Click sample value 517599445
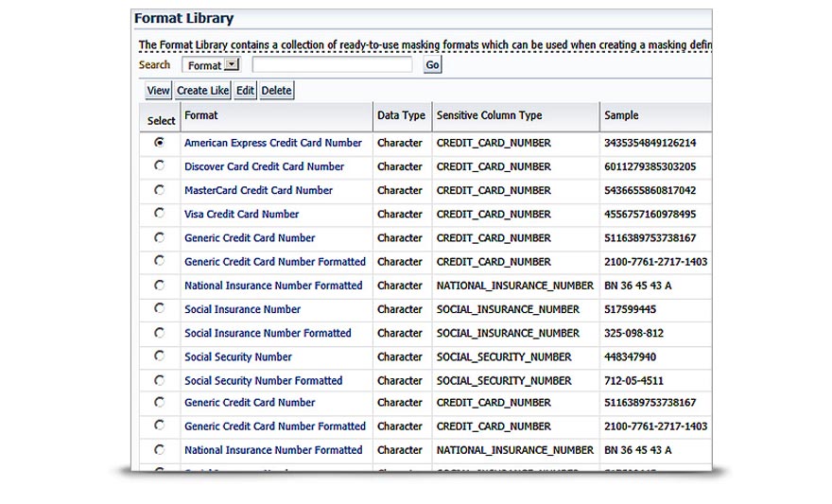Viewport: 832px width, 504px height. click(630, 309)
